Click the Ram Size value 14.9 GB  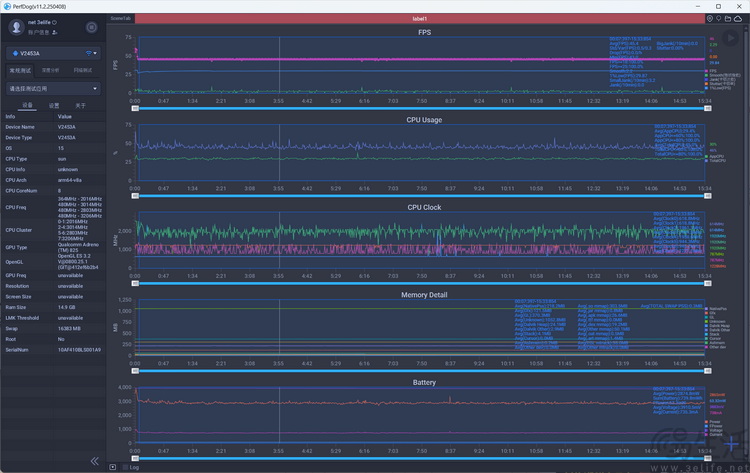point(66,308)
